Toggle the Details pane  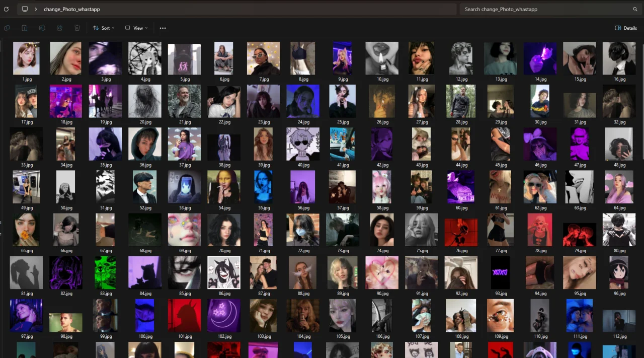[626, 28]
